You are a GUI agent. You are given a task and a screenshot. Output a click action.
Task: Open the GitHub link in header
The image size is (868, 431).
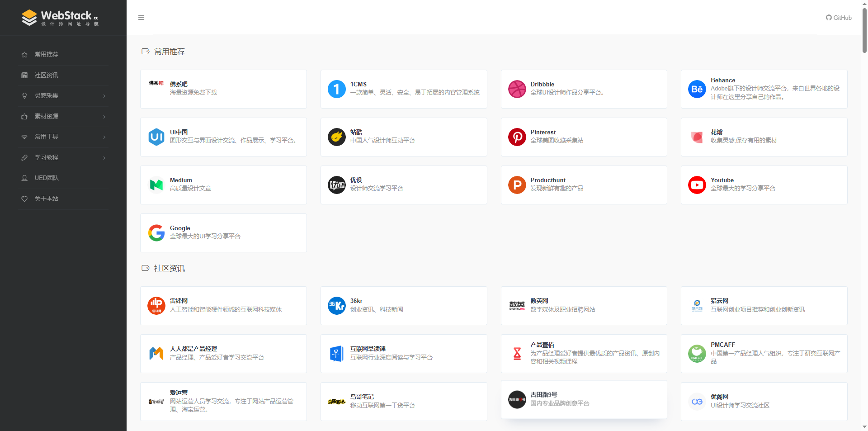[x=839, y=18]
